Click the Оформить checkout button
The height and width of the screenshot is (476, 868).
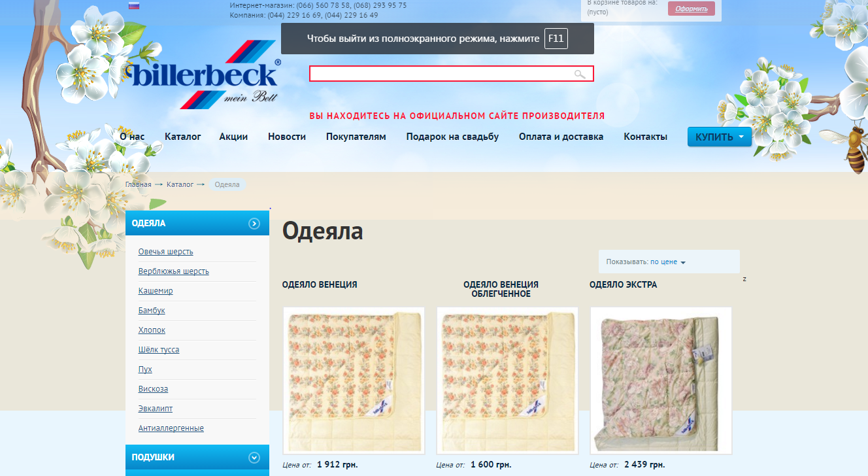coord(691,8)
